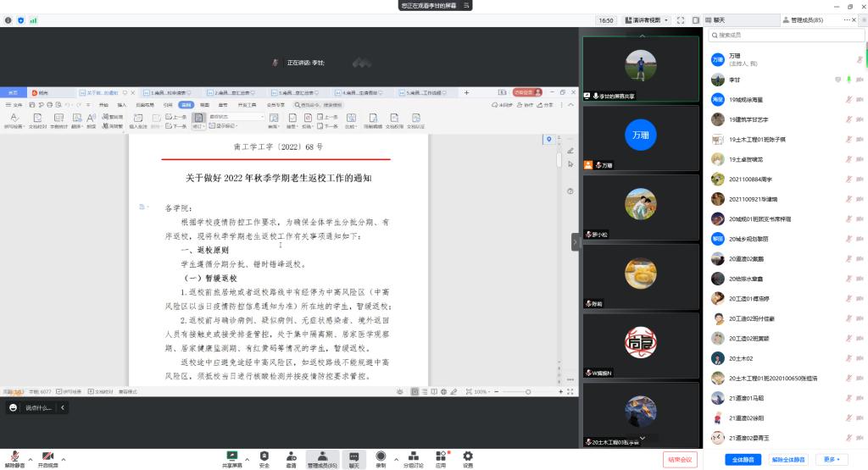This screenshot has height=470, width=868.
Task: Open 分组讨论 breakout rooms
Action: click(x=413, y=456)
